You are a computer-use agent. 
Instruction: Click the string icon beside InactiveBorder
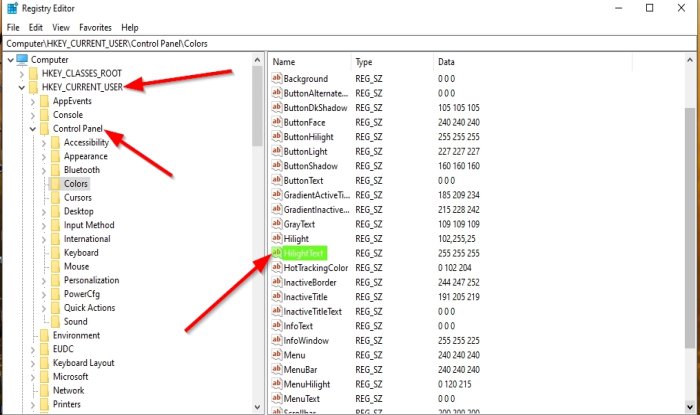tap(277, 282)
